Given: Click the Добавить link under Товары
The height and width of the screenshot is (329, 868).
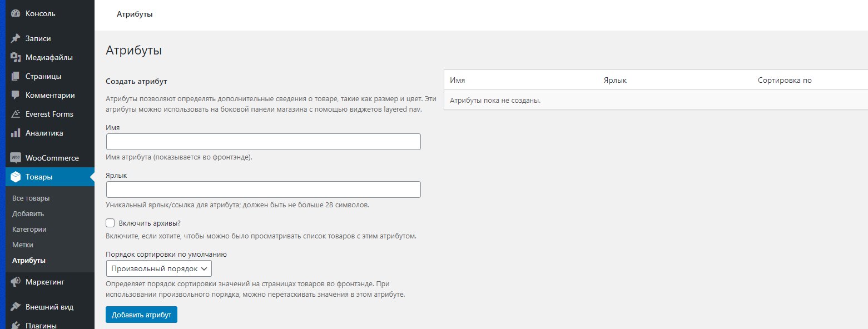Looking at the screenshot, I should 28,214.
